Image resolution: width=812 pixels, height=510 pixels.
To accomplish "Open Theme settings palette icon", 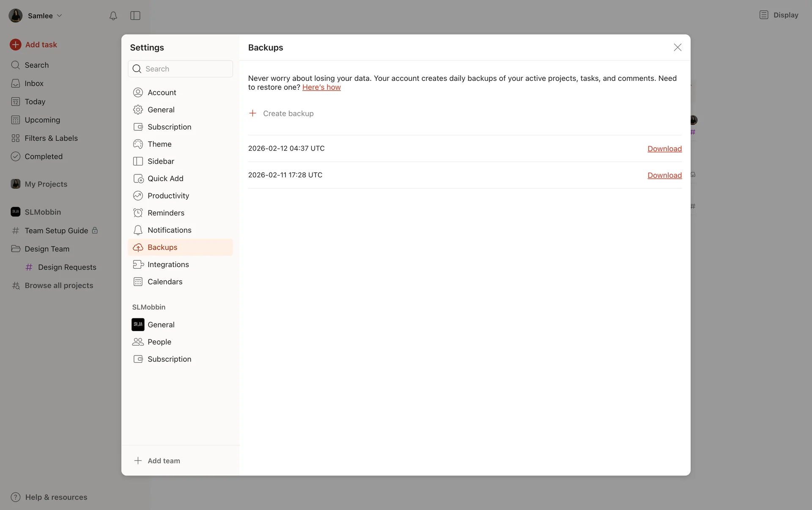I will pyautogui.click(x=138, y=144).
